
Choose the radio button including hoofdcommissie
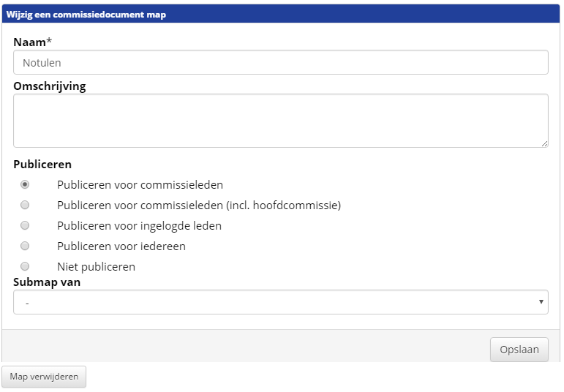[25, 205]
